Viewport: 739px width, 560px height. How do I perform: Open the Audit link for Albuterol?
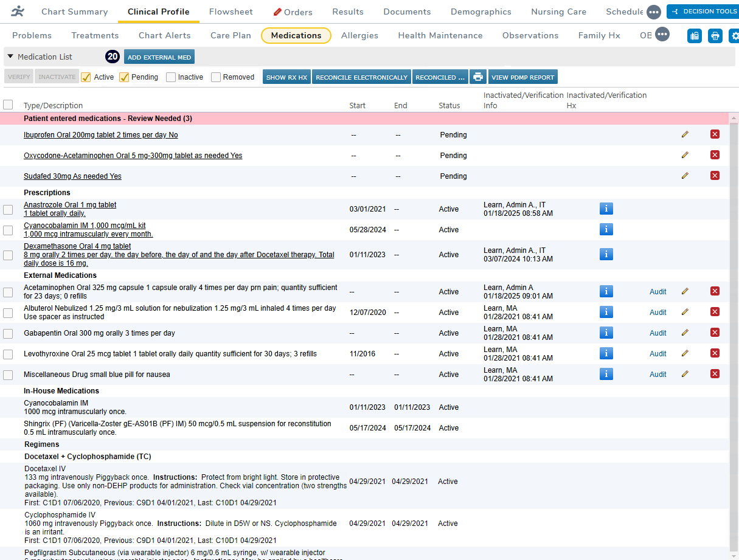tap(657, 312)
